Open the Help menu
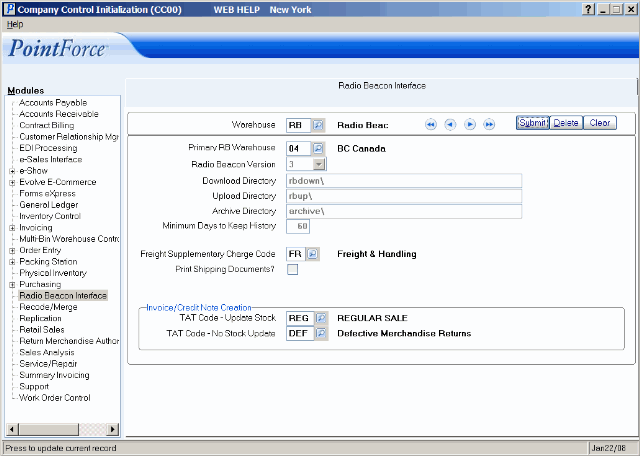The image size is (640, 456). coord(15,24)
